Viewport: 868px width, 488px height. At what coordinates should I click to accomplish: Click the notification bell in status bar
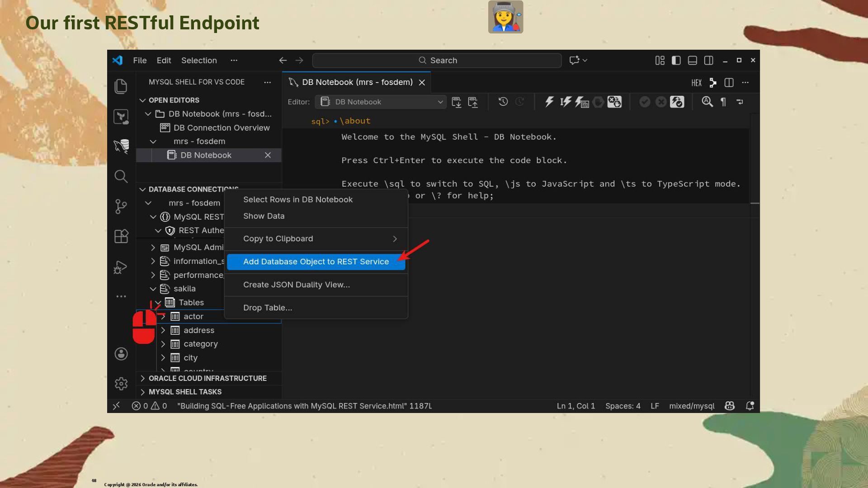[x=750, y=406]
